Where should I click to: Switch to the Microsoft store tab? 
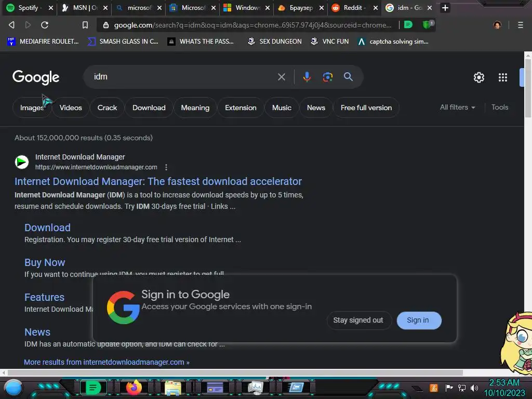tap(192, 8)
